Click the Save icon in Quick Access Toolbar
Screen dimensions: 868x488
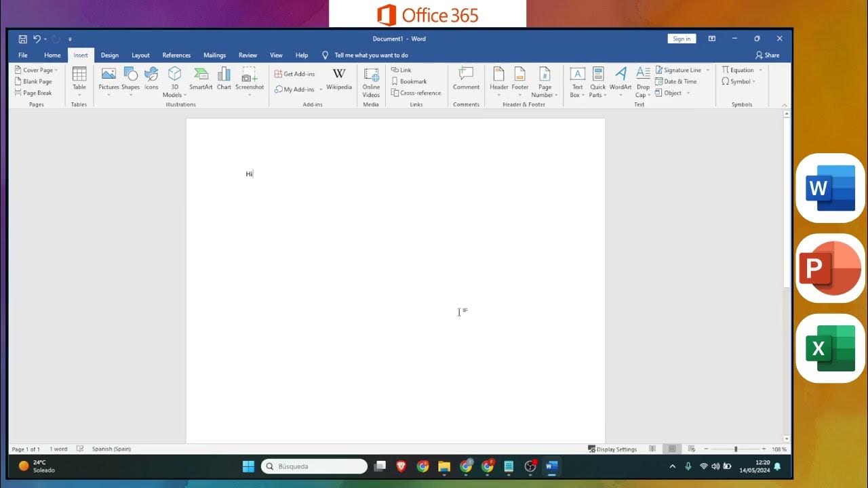[x=23, y=39]
